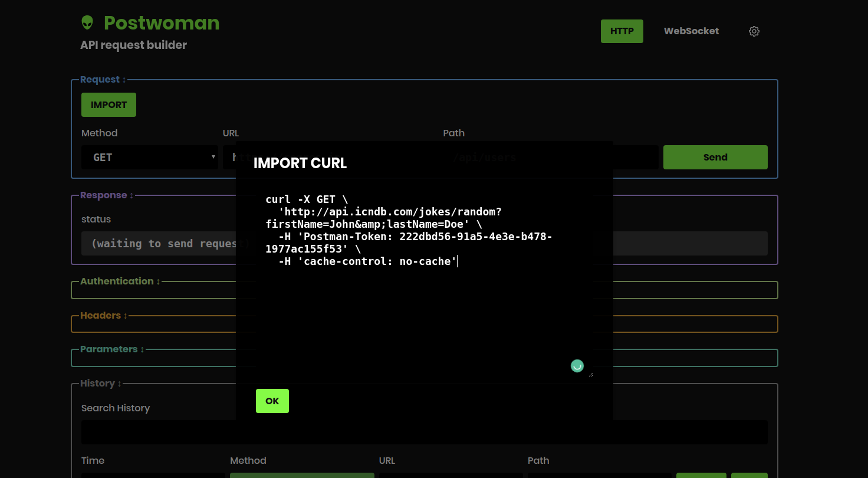Expand the Headers section
The width and height of the screenshot is (868, 478).
[x=104, y=316]
